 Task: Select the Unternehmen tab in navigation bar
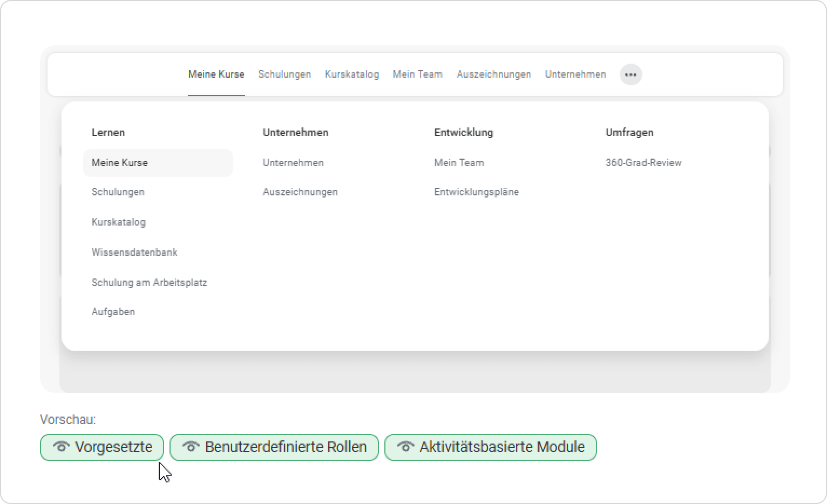pos(575,74)
